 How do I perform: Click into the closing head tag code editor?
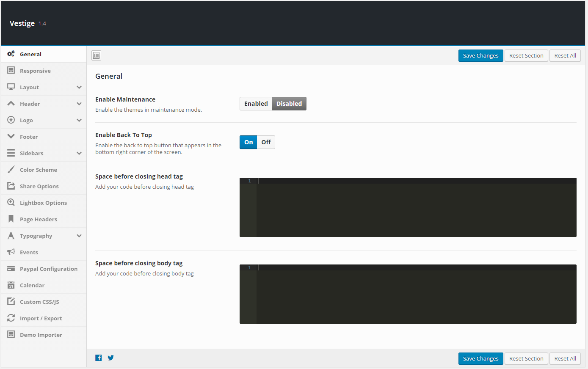coord(408,207)
